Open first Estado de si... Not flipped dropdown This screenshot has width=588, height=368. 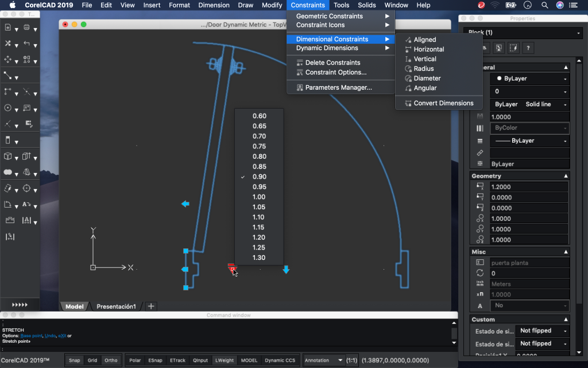click(x=542, y=331)
